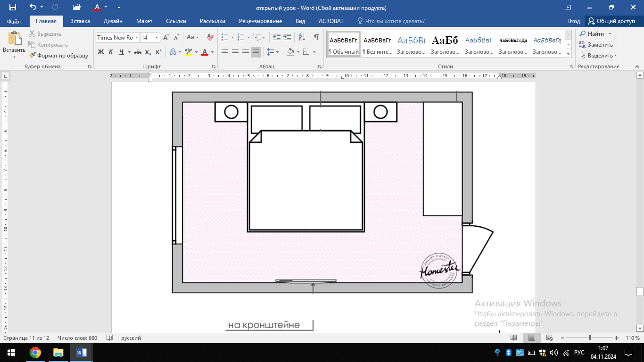Toggle Italic formatting (К)

pyautogui.click(x=111, y=52)
